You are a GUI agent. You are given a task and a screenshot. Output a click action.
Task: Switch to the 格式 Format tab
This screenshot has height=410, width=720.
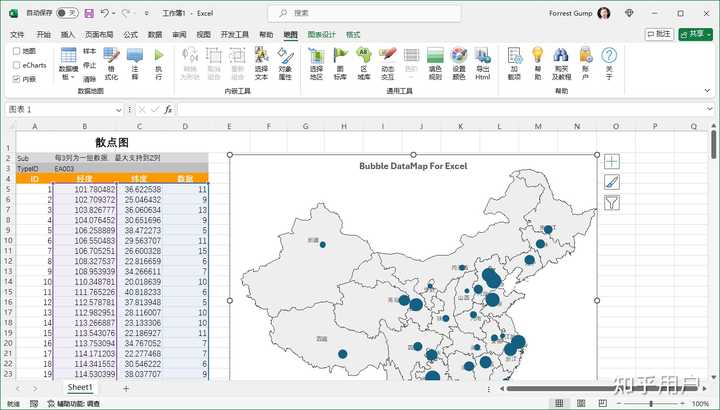tap(353, 34)
